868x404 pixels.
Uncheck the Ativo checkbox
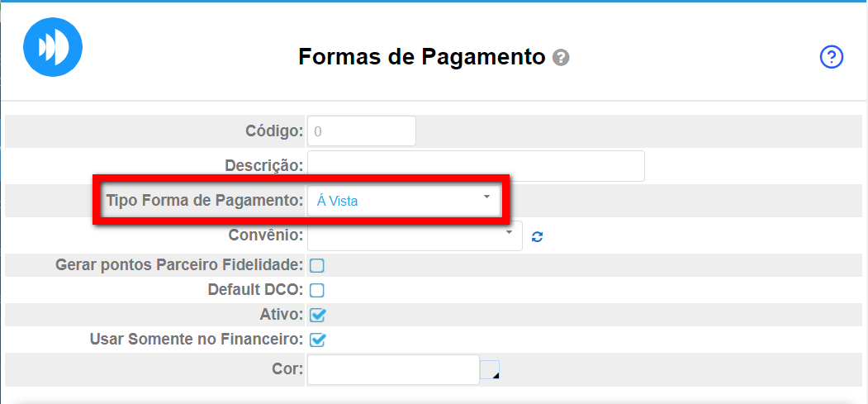pyautogui.click(x=318, y=315)
